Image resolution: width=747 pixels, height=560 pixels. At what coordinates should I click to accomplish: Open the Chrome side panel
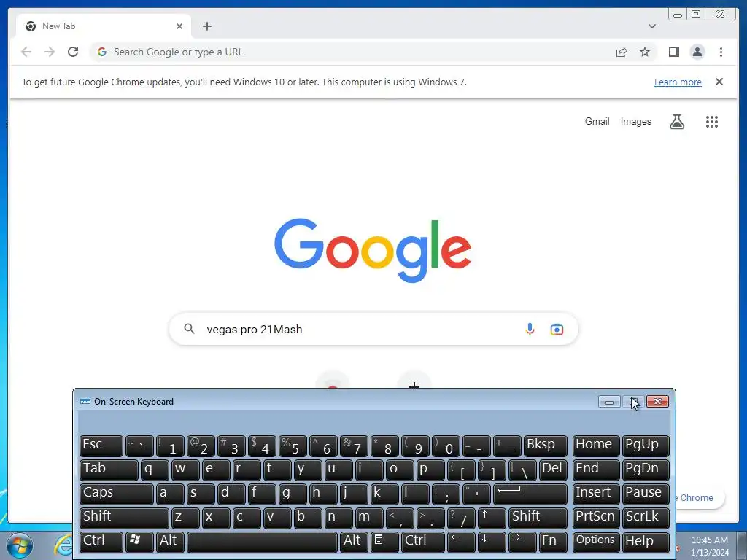(x=673, y=52)
